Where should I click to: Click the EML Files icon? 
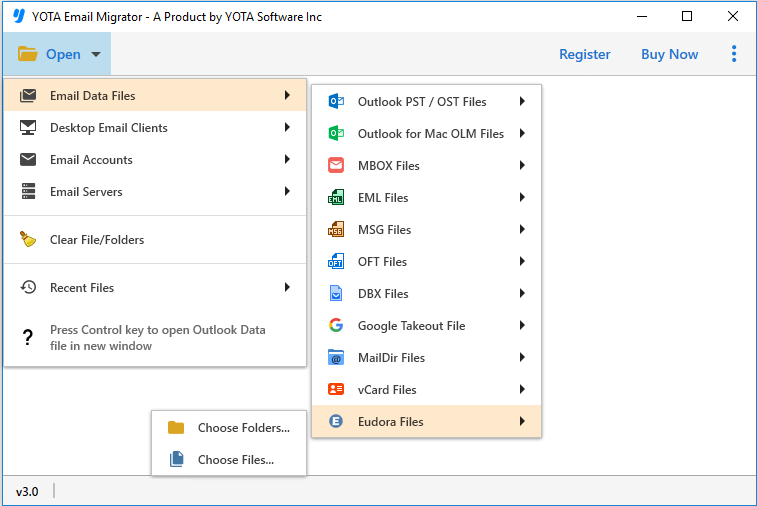click(x=336, y=197)
